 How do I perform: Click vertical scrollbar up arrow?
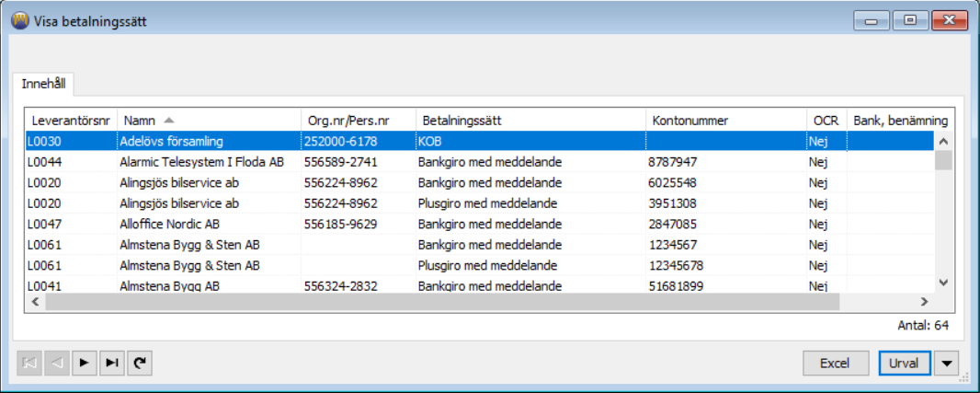point(944,141)
